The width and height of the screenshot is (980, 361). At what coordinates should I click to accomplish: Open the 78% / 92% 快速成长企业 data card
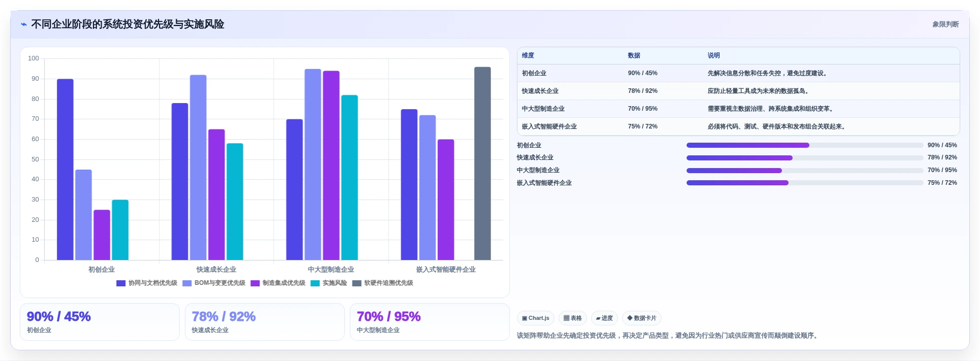[x=265, y=322]
